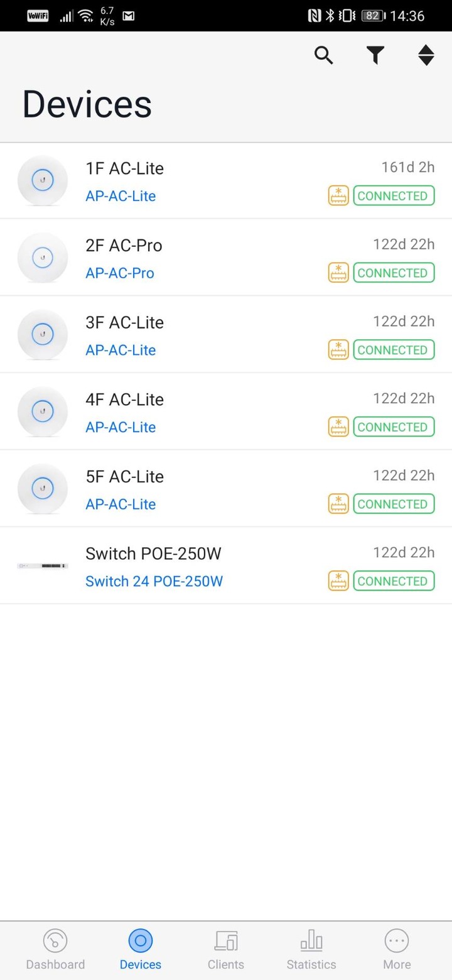Switch to the Clients tab
Viewport: 452px width, 980px height.
226,950
